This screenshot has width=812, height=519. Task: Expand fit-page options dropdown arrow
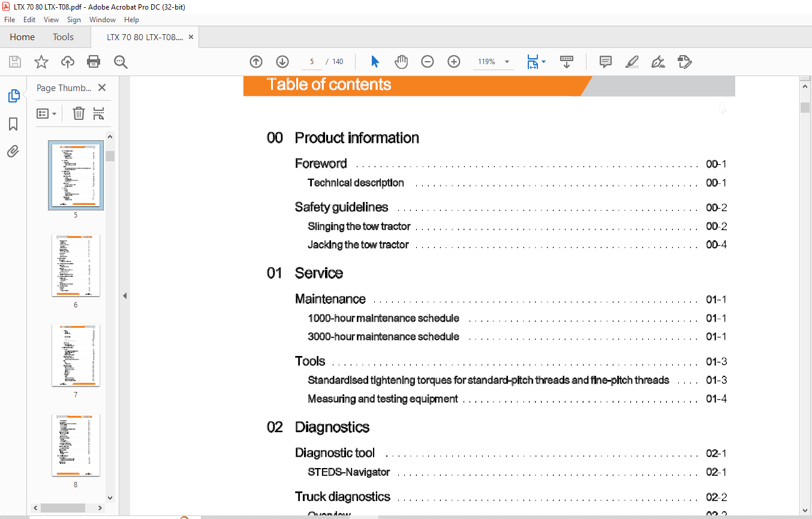click(543, 62)
